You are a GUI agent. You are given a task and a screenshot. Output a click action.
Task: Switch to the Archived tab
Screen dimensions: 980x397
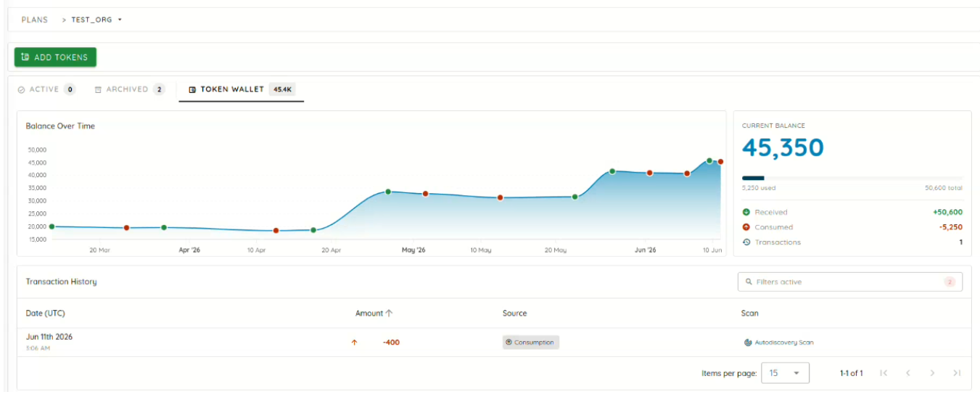point(129,89)
